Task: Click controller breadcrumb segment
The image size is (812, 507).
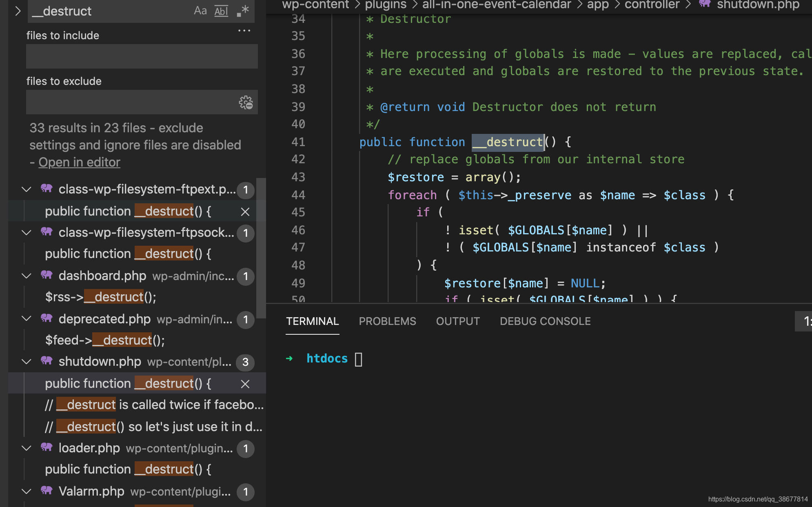Action: 652,4
